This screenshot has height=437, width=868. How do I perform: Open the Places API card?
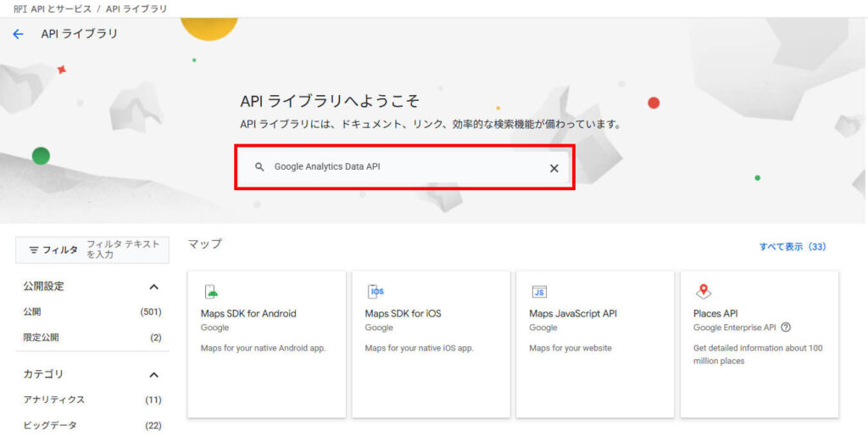click(x=759, y=344)
